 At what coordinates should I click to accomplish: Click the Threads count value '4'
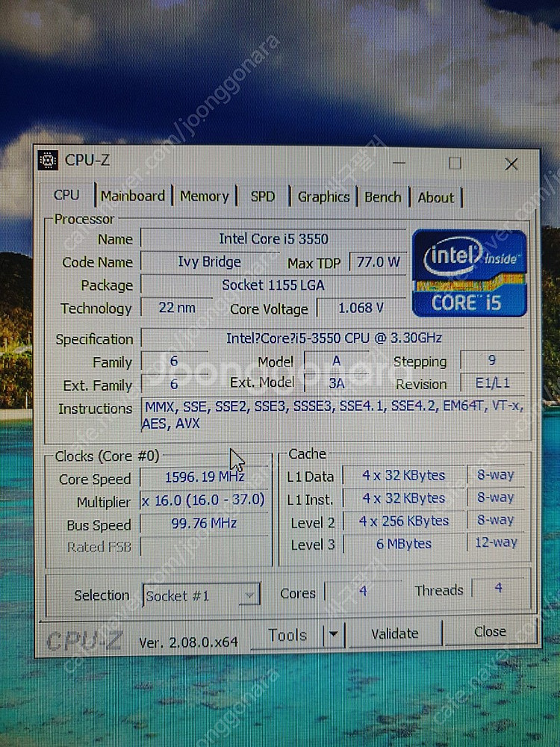(497, 588)
